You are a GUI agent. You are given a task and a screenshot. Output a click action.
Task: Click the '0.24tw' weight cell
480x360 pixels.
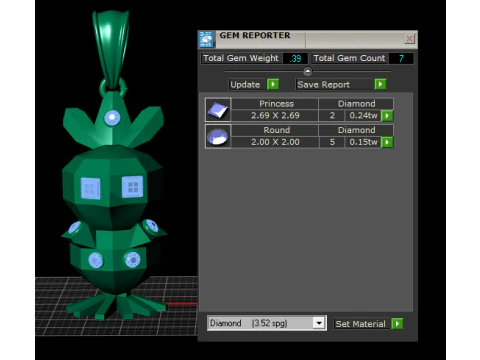point(363,116)
